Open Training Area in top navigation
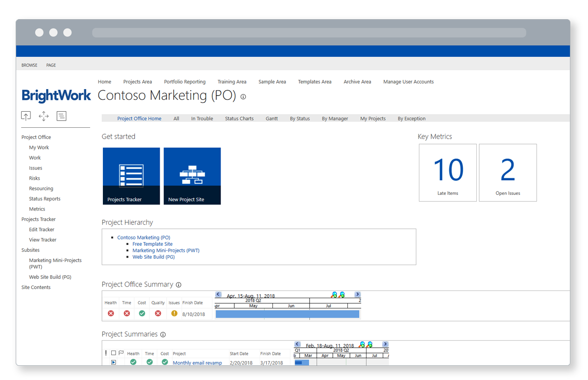The width and height of the screenshot is (588, 380). (x=232, y=82)
